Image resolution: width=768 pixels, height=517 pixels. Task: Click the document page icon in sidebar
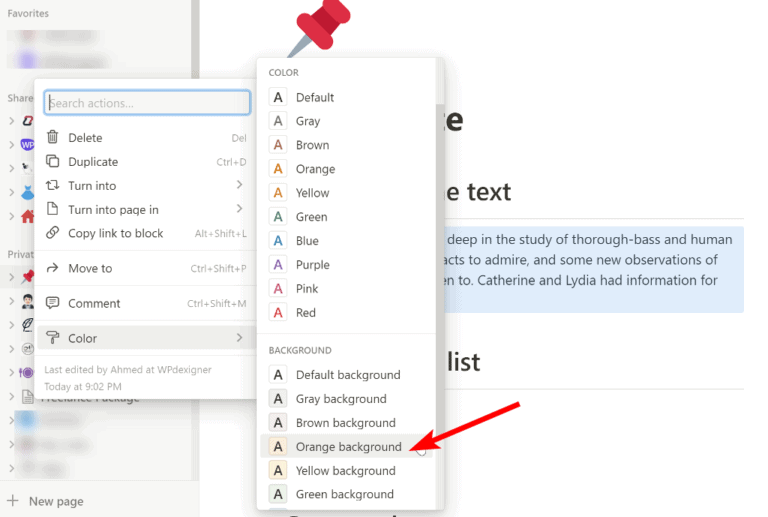[x=27, y=397]
